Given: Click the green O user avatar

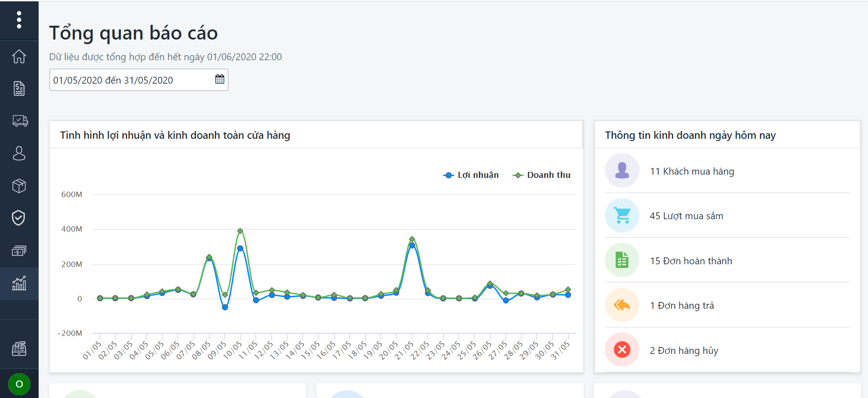Looking at the screenshot, I should [x=19, y=384].
